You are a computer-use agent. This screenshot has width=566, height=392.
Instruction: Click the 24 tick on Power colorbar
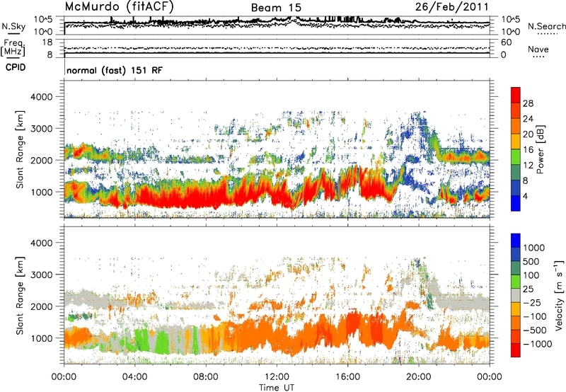[528, 119]
